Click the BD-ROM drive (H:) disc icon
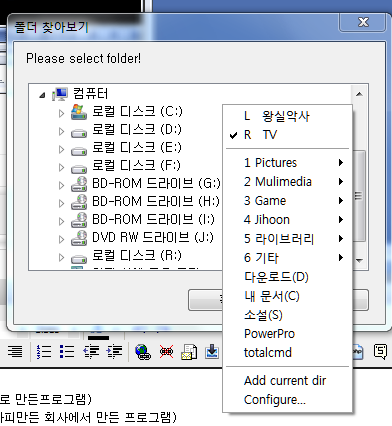The image size is (392, 426). 79,202
